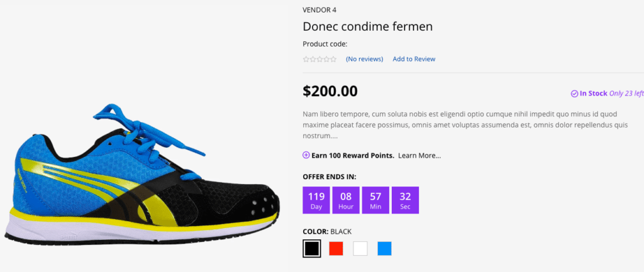Screen dimensions: 644x272
Task: Select the black color swatch
Action: [312, 249]
